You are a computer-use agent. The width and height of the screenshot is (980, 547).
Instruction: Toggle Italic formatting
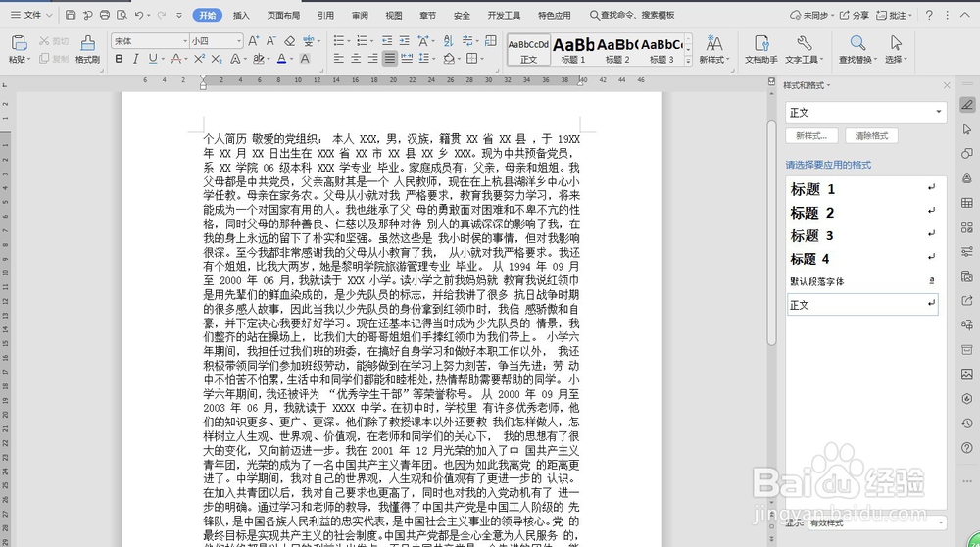coord(135,59)
